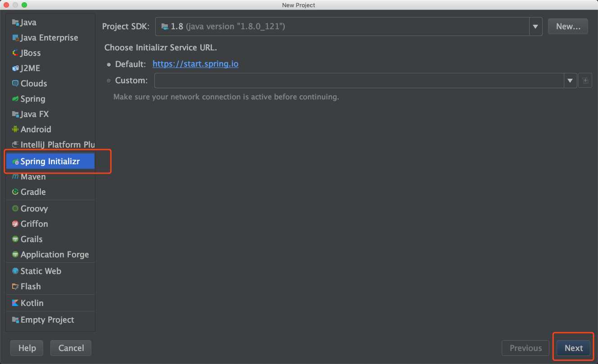
Task: Open the Project SDK dropdown arrow
Action: point(535,27)
